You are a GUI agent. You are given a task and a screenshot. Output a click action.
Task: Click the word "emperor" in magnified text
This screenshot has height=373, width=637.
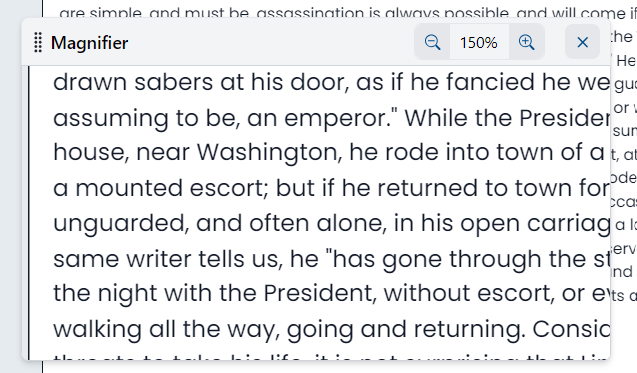[x=334, y=118]
